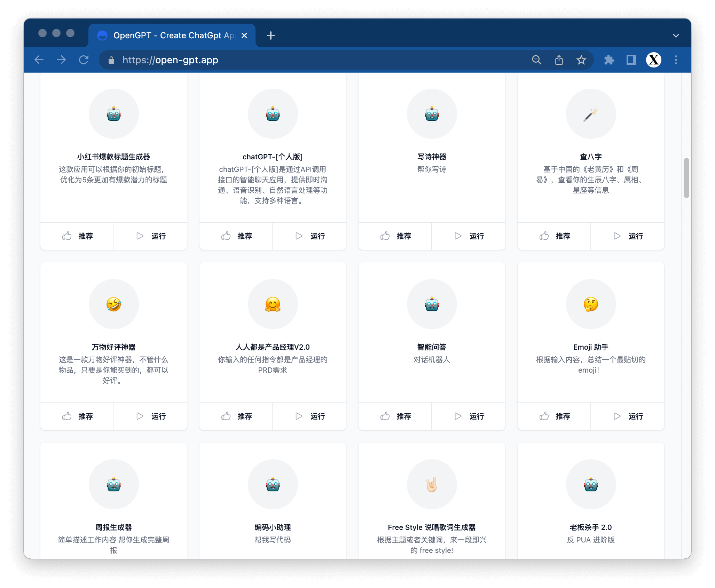Open a new tab with the plus button

[x=270, y=35]
